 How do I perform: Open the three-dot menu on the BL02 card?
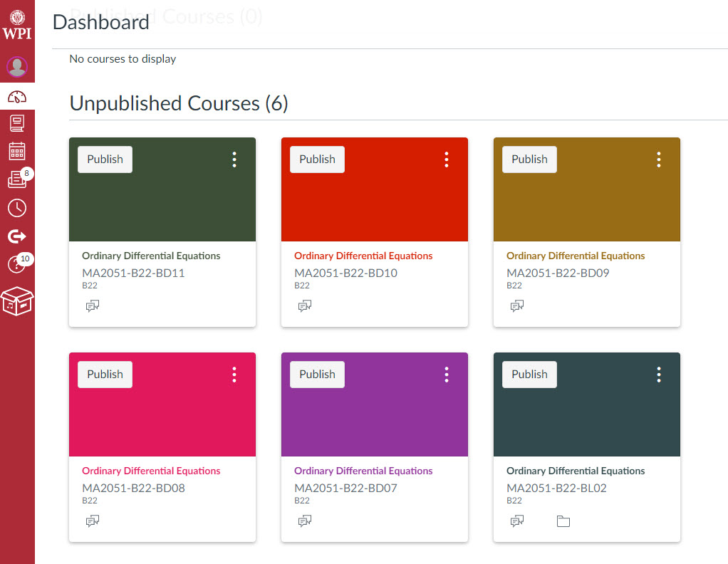pyautogui.click(x=659, y=375)
